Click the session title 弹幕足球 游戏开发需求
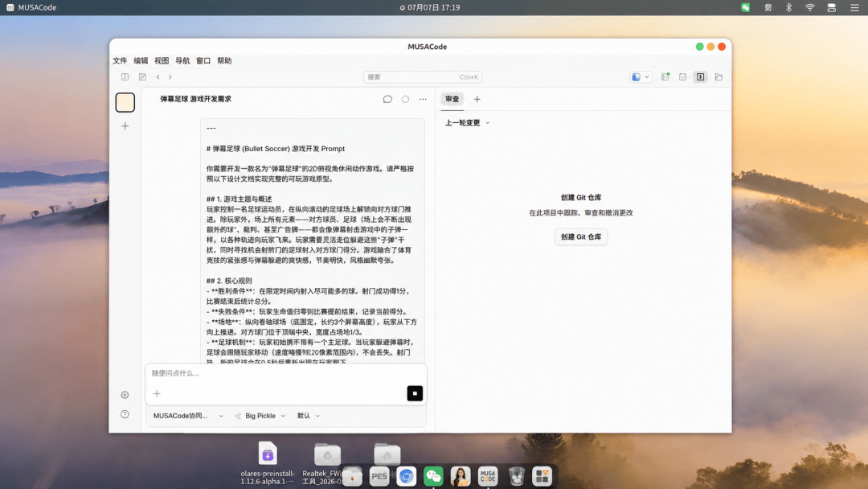 [x=196, y=99]
